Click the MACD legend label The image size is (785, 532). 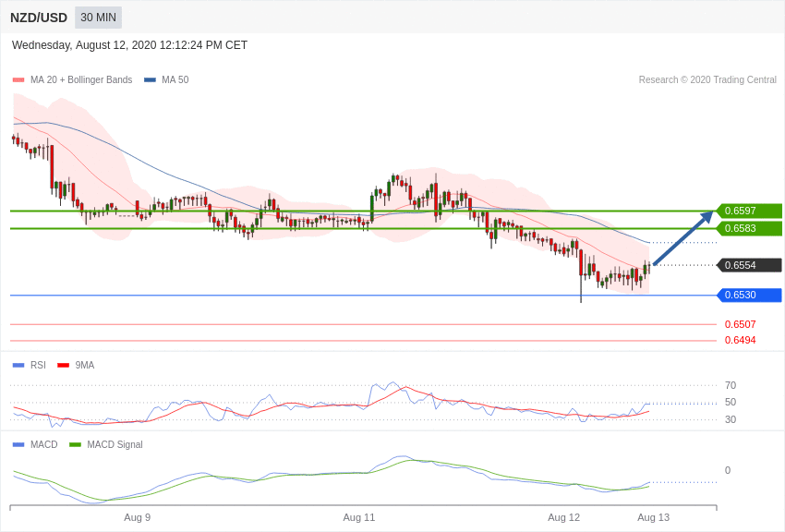click(x=44, y=444)
